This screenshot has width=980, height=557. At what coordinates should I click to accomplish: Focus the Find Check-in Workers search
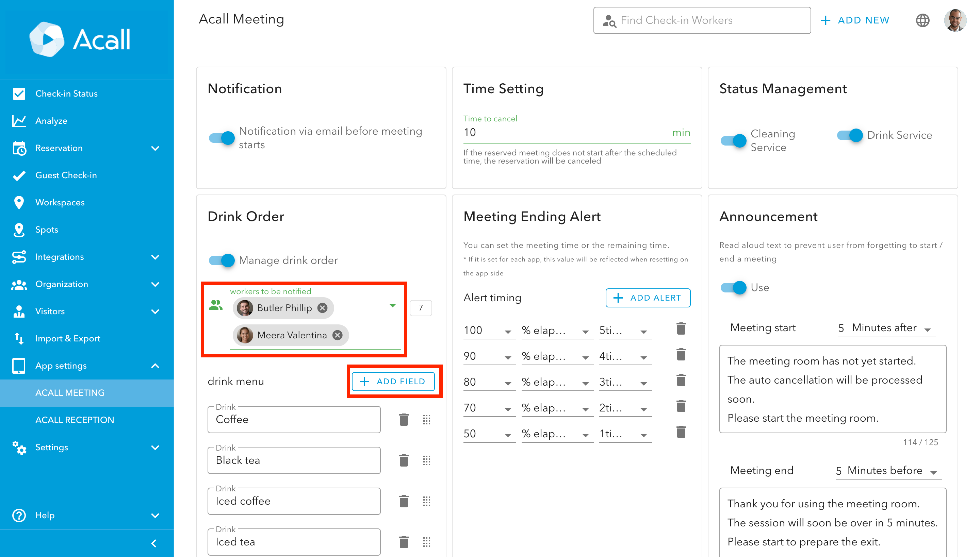click(x=701, y=20)
